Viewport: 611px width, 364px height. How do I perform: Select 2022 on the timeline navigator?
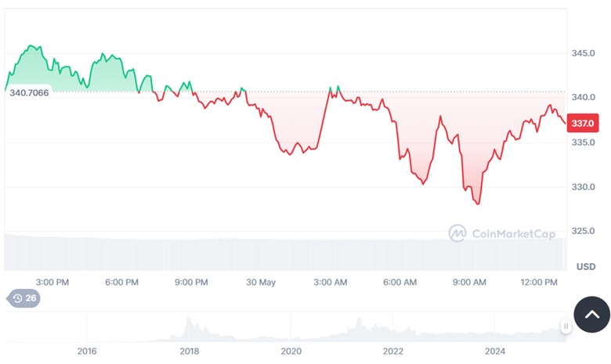click(393, 351)
